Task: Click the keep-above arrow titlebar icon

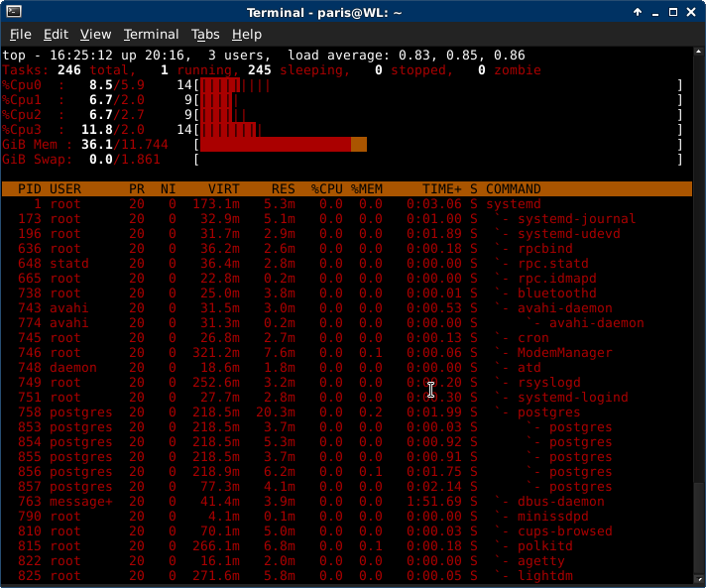Action: 638,12
